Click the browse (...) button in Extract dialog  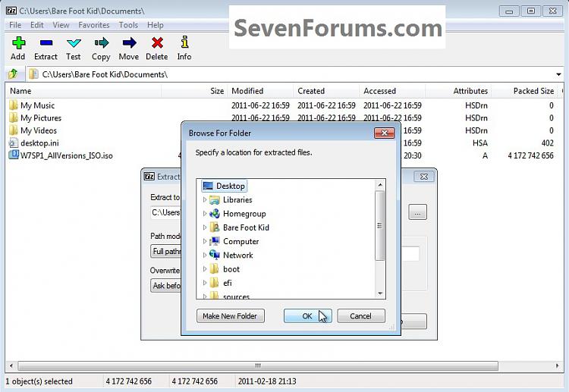pos(417,212)
